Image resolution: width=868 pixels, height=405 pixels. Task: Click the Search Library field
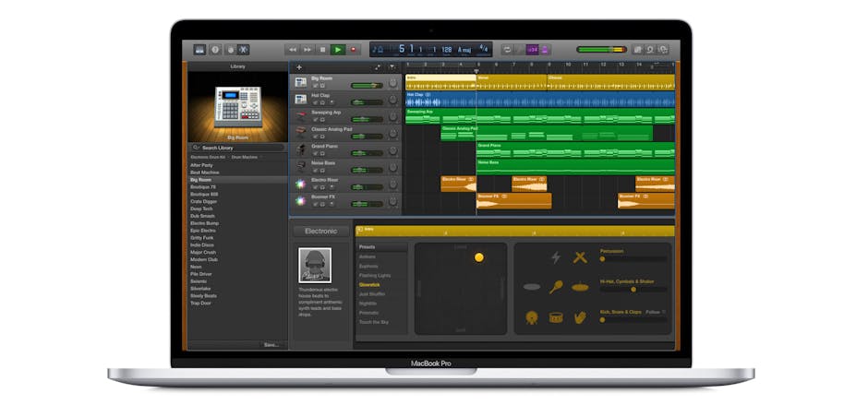[237, 148]
